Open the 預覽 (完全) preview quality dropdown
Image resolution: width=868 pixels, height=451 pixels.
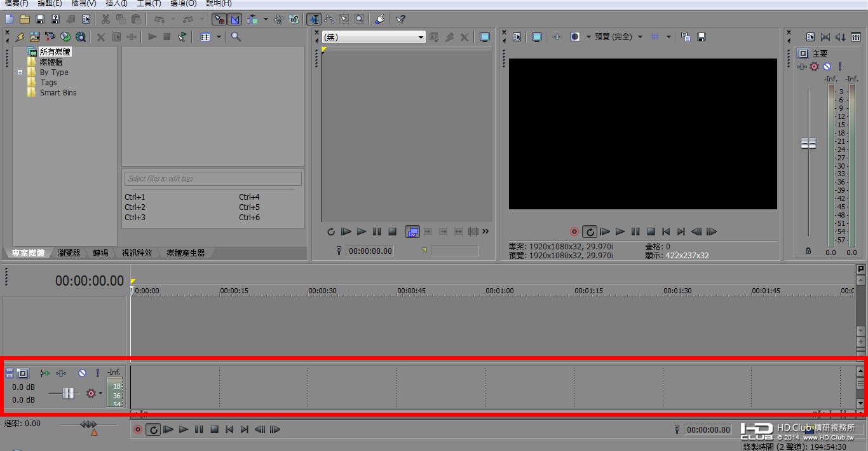pos(619,37)
